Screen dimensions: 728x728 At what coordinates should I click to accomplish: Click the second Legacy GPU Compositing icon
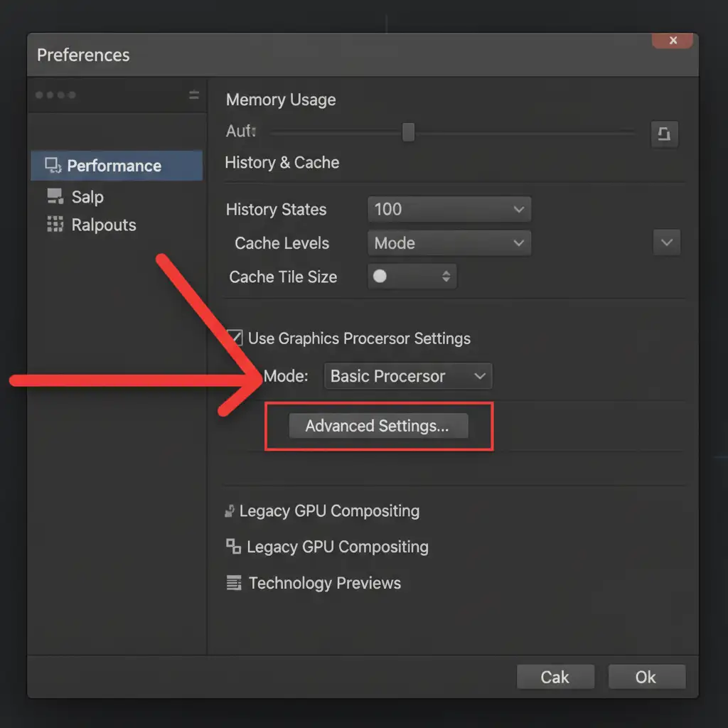233,546
